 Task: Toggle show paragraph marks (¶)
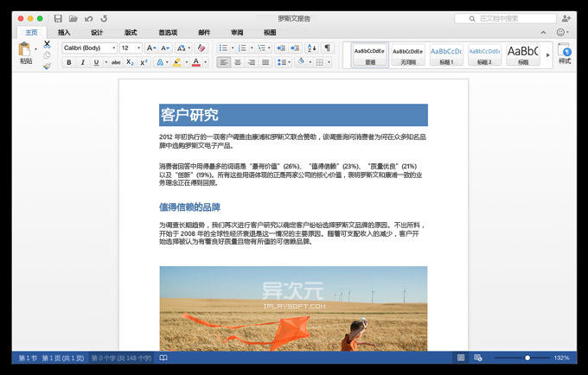click(x=328, y=48)
